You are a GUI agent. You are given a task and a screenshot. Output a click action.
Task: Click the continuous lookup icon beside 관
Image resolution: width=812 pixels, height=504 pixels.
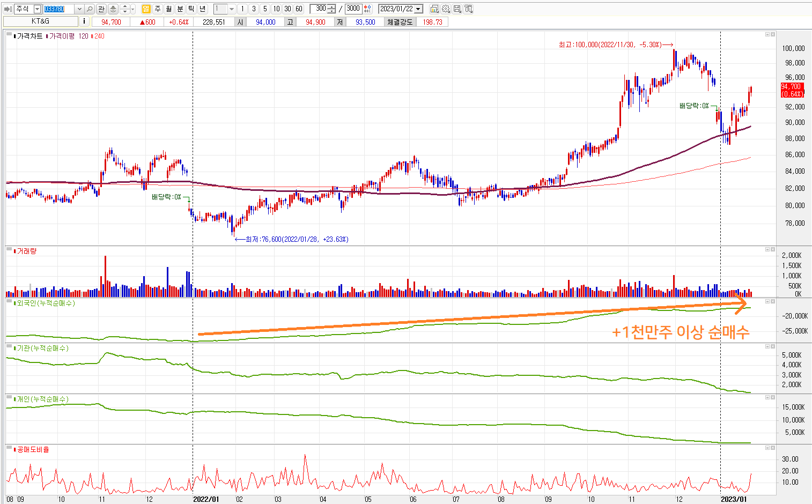[113, 9]
